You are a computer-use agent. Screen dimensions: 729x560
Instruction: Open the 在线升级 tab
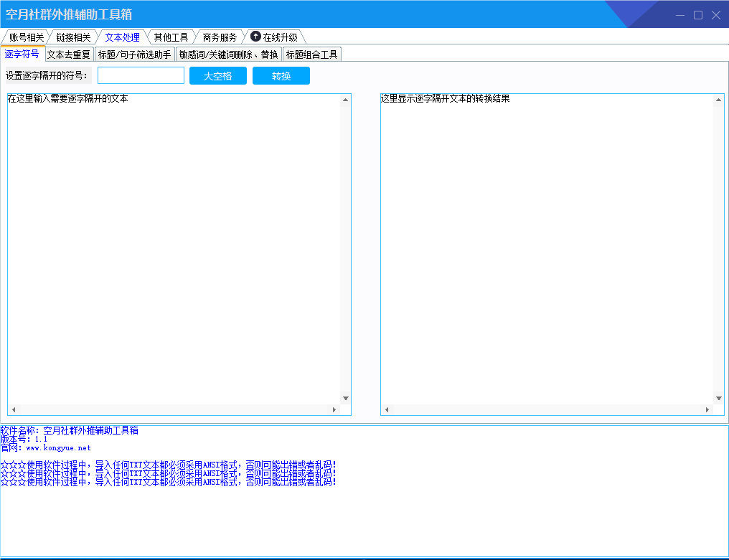[x=274, y=37]
